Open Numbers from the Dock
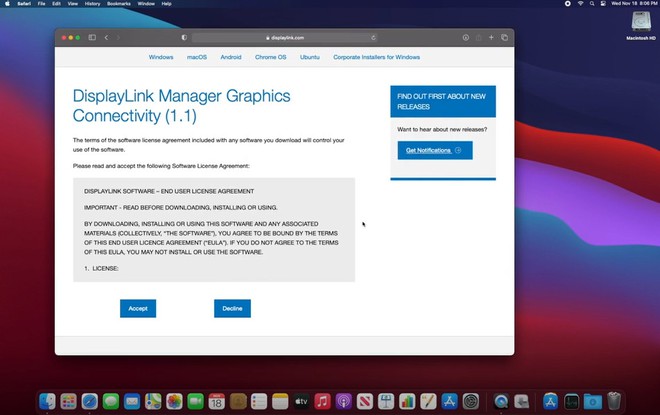The image size is (660, 415). coord(407,402)
